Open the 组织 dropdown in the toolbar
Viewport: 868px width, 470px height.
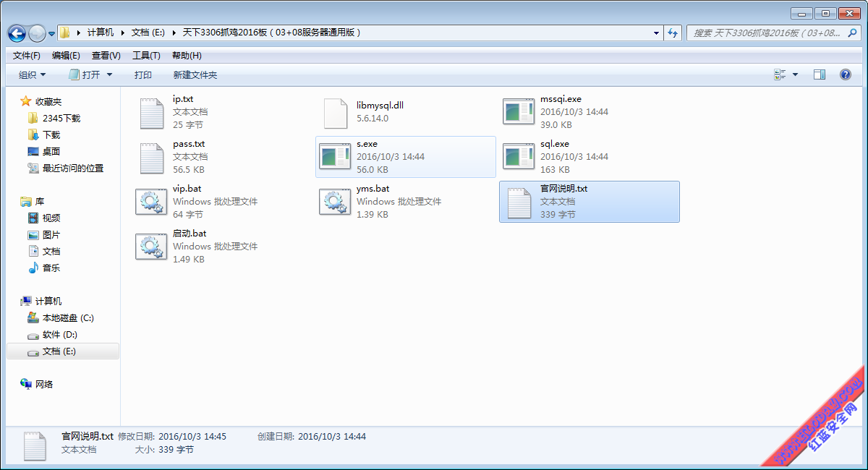32,74
